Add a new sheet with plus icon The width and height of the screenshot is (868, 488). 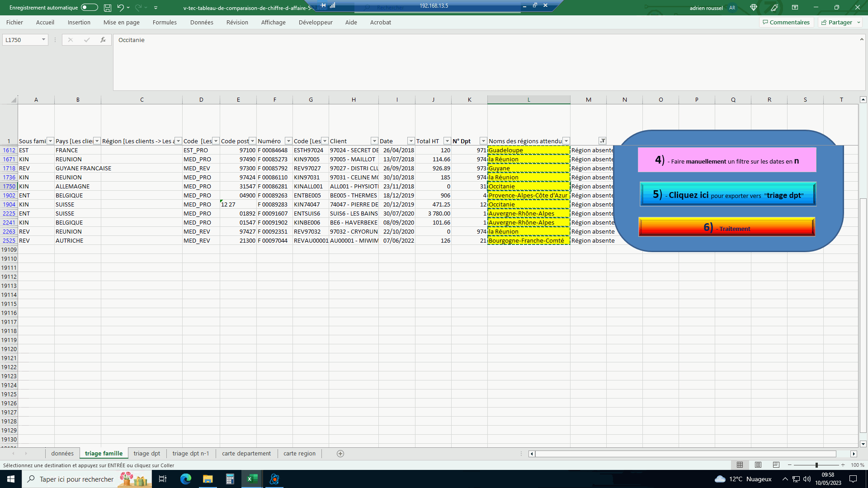340,454
